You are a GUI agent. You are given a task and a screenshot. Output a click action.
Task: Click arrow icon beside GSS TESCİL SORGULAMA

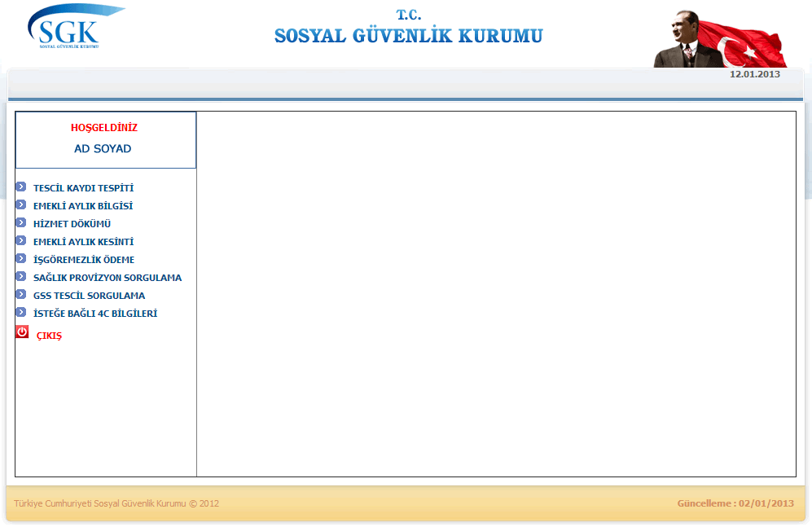20,294
